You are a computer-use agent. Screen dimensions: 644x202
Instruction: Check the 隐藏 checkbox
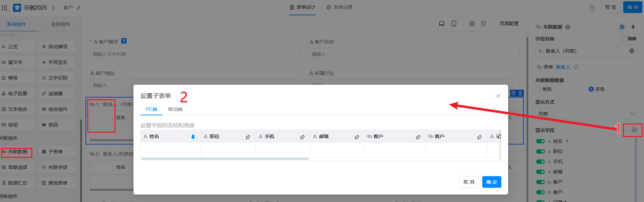(x=624, y=39)
